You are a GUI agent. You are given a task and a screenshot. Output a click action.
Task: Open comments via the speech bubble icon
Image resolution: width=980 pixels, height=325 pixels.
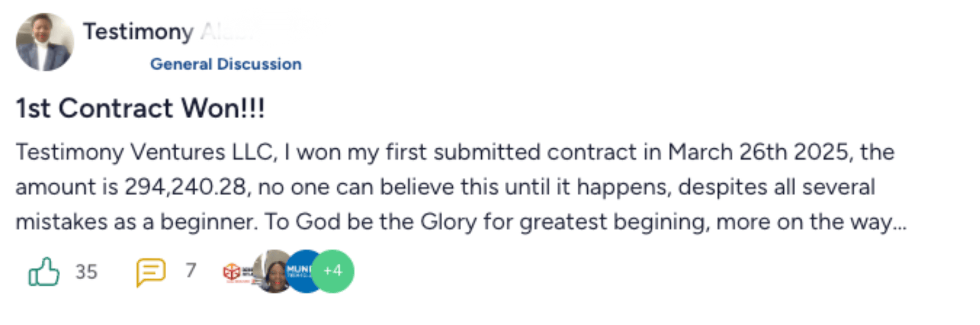151,272
